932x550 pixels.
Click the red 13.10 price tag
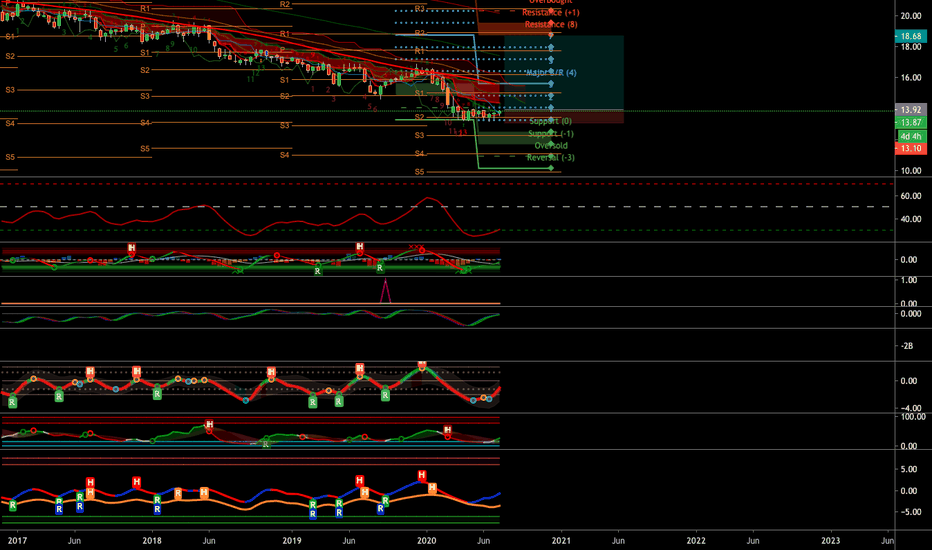click(x=911, y=149)
